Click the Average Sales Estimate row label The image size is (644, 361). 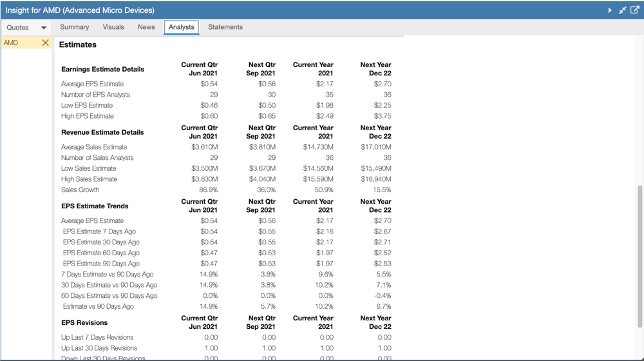[x=94, y=147]
